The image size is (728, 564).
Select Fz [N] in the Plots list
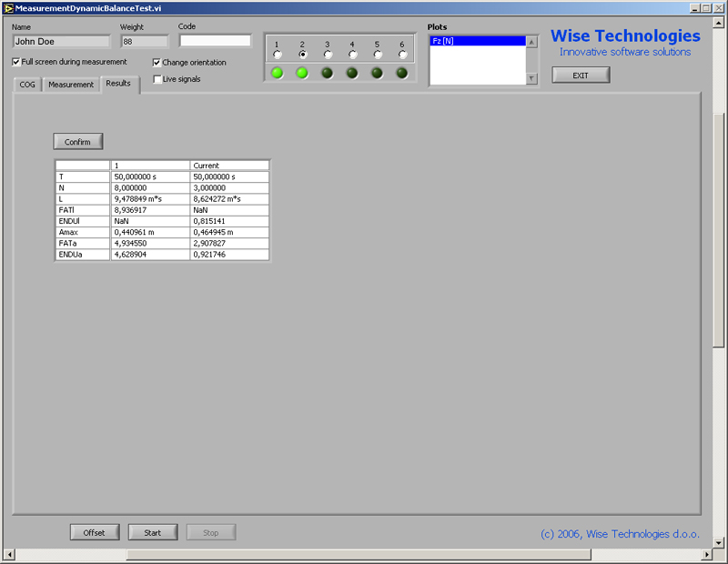(x=478, y=41)
